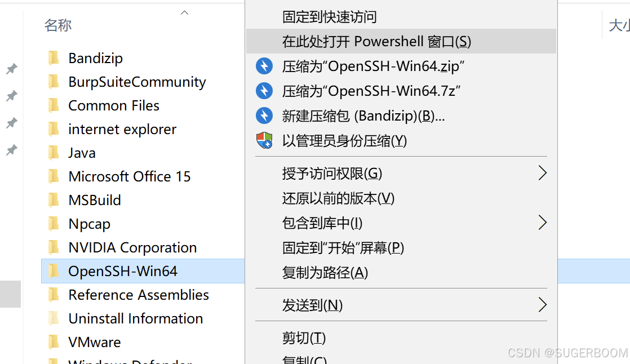Viewport: 630px width, 364px height.
Task: Select the Bandizip folder name
Action: pos(96,58)
